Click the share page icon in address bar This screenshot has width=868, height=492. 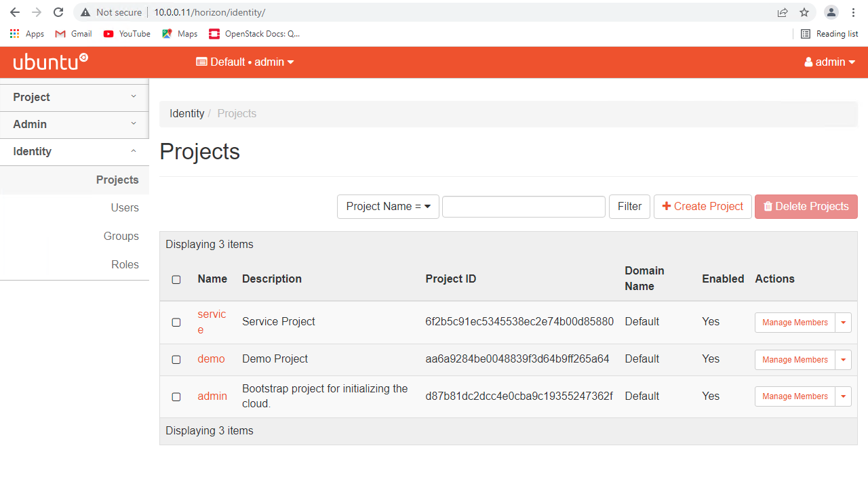point(783,12)
